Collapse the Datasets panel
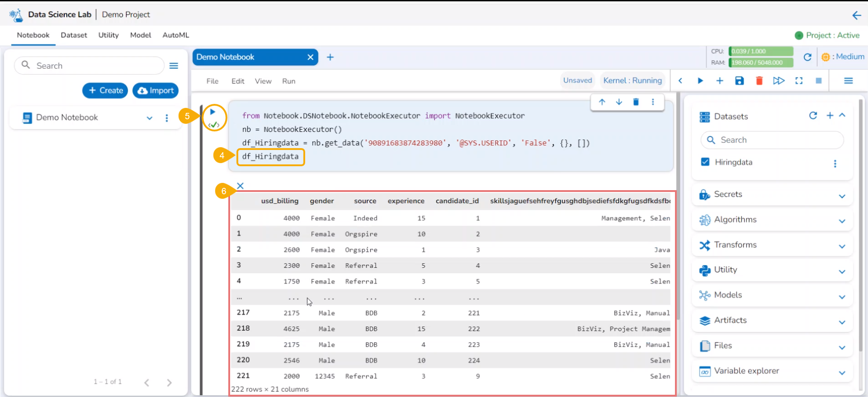The image size is (868, 397). (x=842, y=115)
